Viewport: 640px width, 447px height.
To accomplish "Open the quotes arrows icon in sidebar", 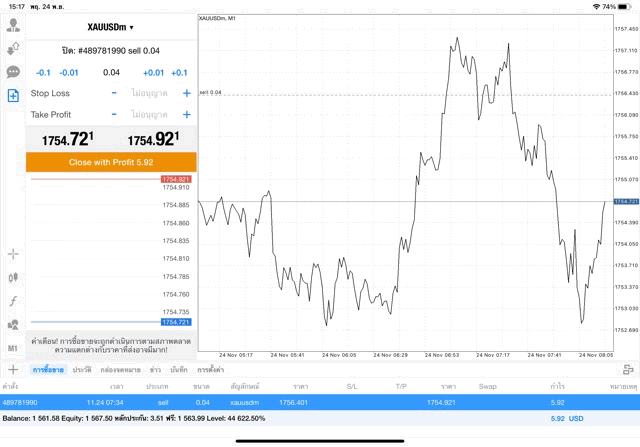I will tap(13, 49).
